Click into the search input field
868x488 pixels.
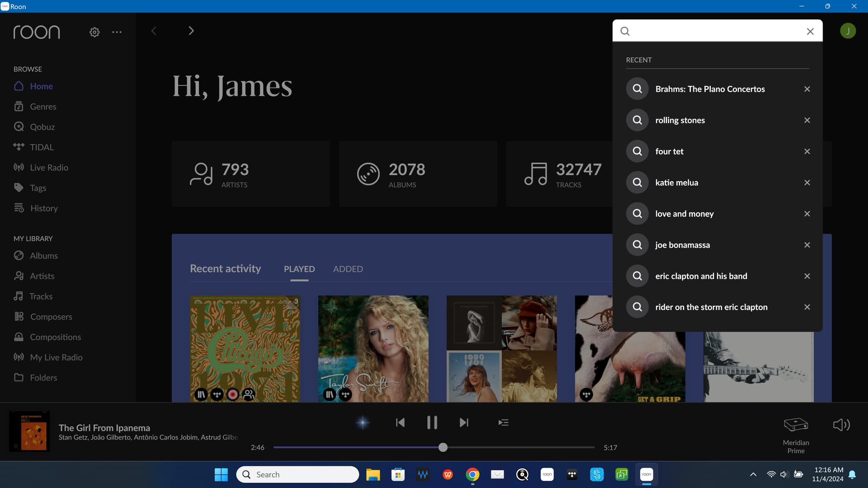717,31
